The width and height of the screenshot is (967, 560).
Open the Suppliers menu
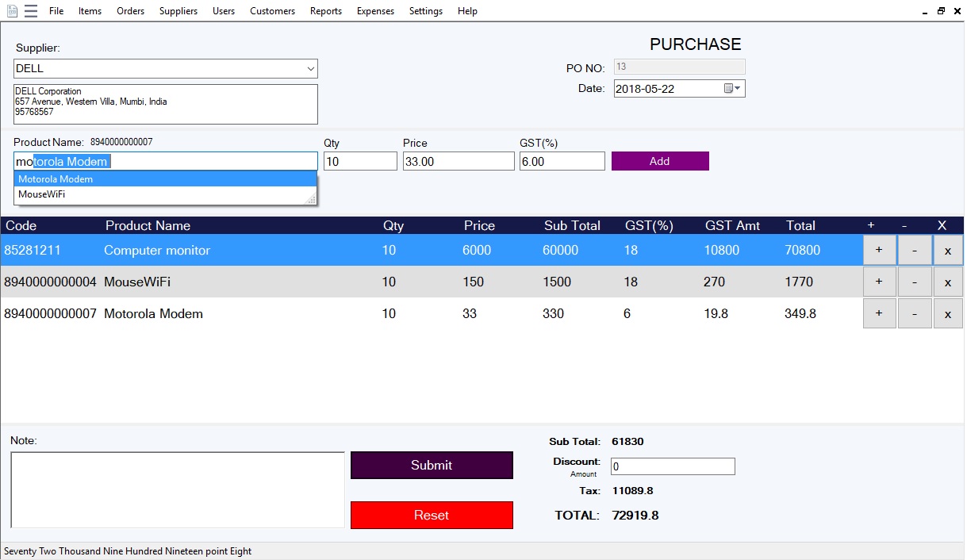coord(178,11)
